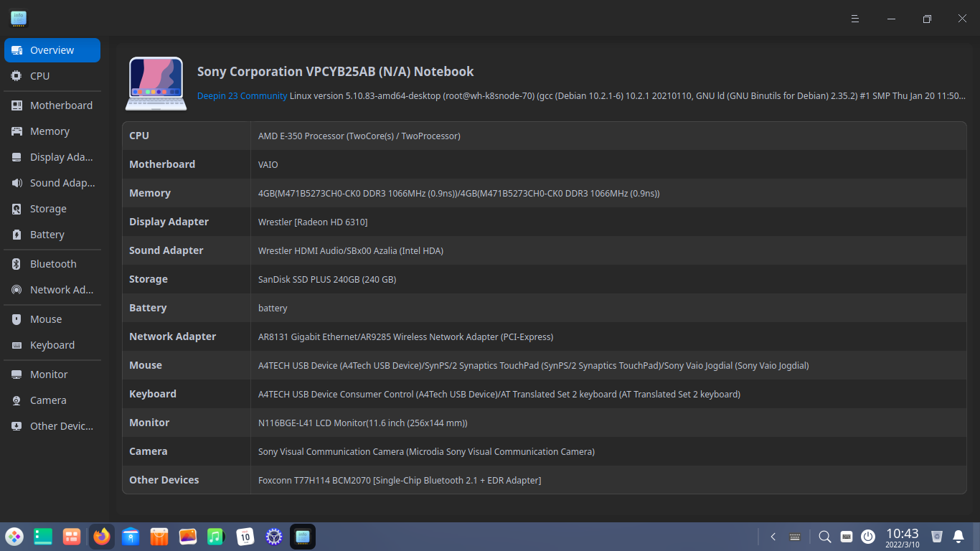Select Mouse in the sidebar

[52, 319]
